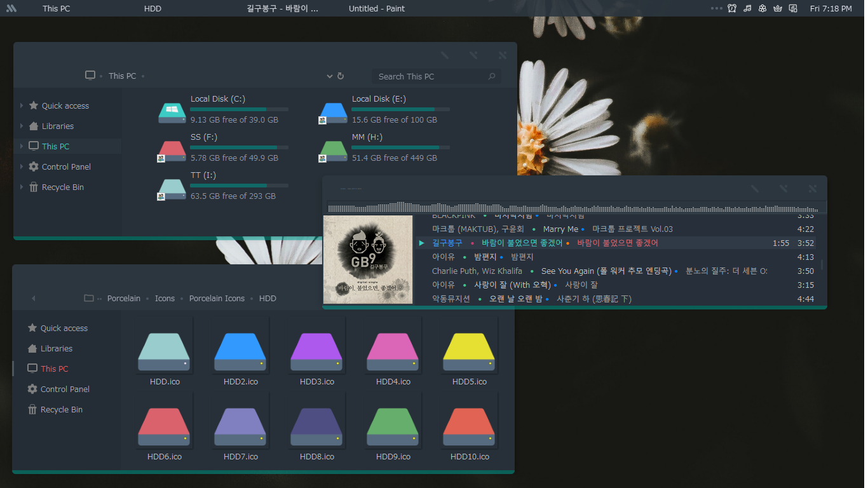
Task: Open the MM (H:) green drive icon
Action: 333,149
